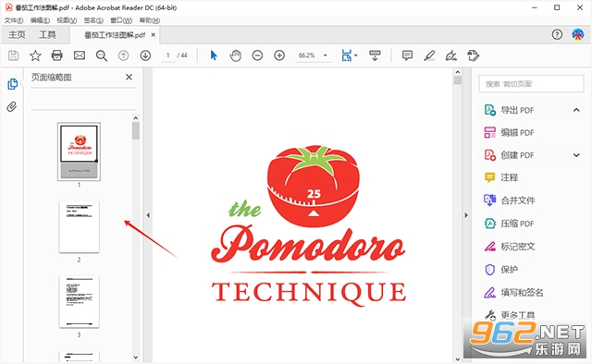Open the user account avatar icon
This screenshot has width=592, height=364.
577,35
